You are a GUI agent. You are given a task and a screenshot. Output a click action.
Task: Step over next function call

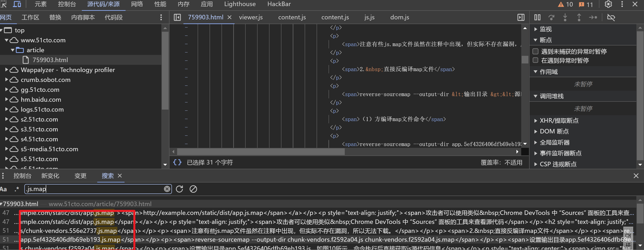click(x=551, y=17)
